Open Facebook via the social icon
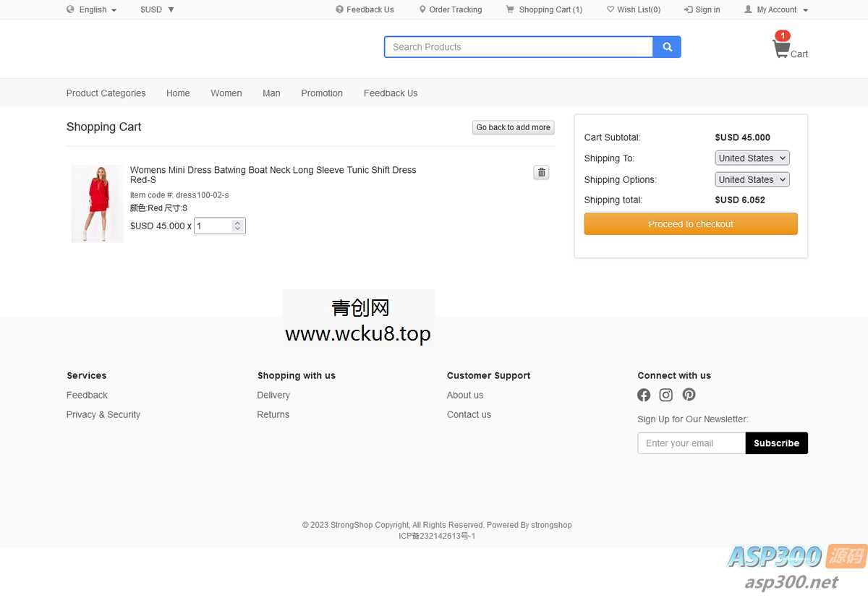 tap(644, 395)
